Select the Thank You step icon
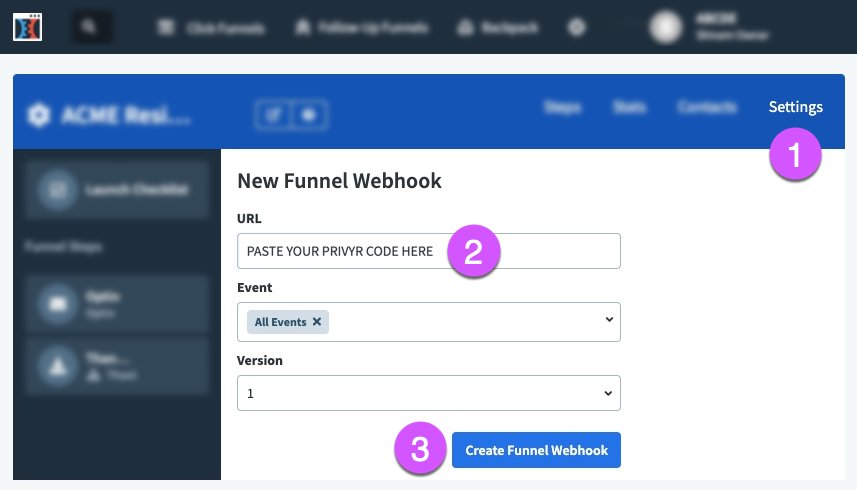 pos(58,367)
